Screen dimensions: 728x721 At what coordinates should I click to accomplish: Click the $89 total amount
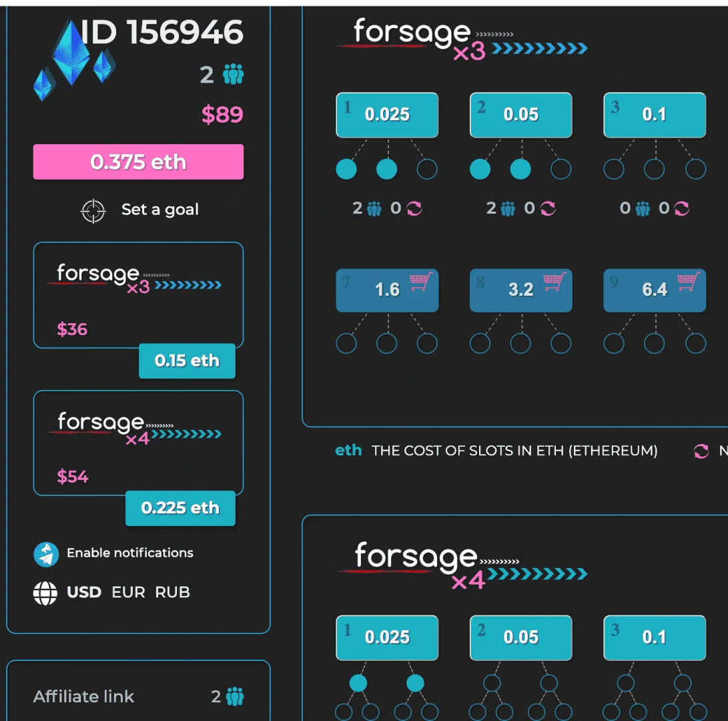tap(222, 114)
